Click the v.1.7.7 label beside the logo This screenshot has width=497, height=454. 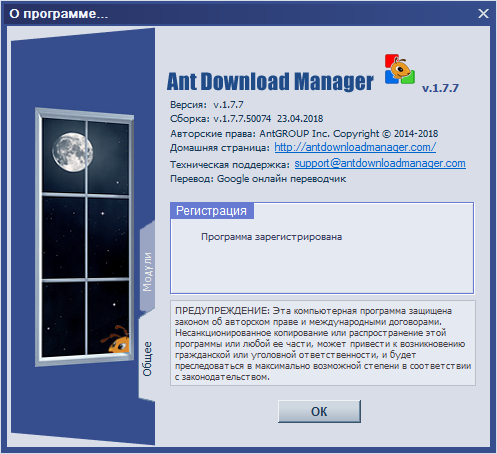click(440, 88)
